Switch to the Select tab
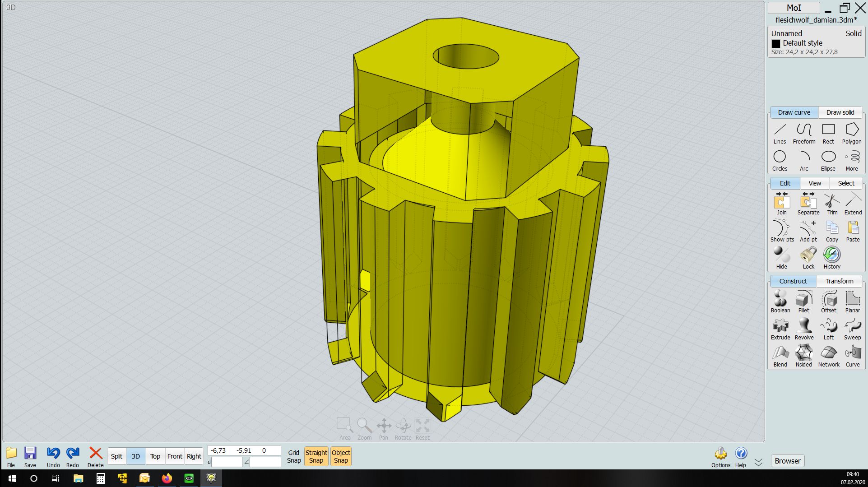 click(846, 183)
